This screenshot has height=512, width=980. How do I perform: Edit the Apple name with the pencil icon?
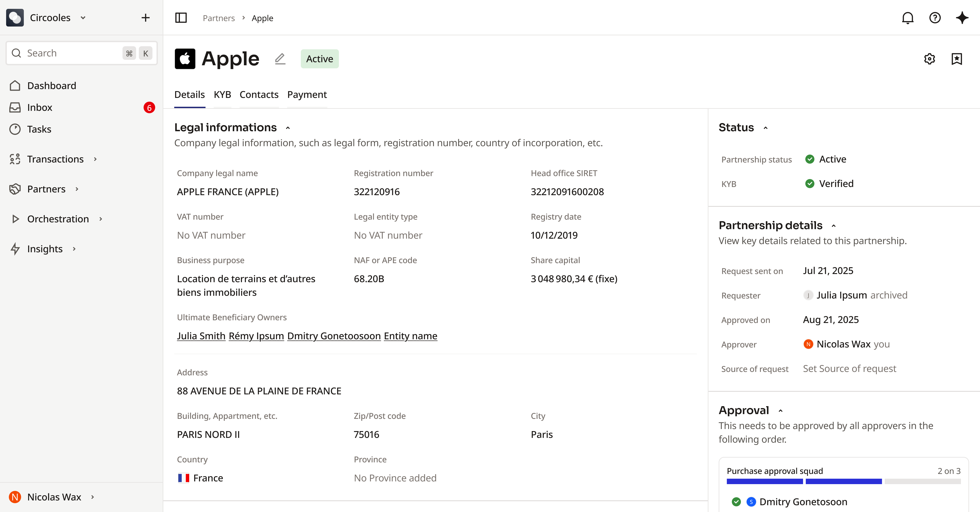pos(280,58)
